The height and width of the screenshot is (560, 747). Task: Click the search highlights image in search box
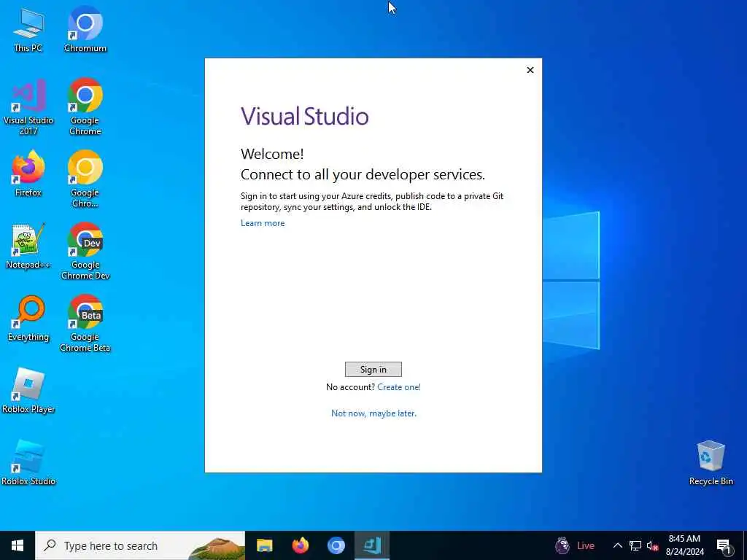click(x=217, y=548)
